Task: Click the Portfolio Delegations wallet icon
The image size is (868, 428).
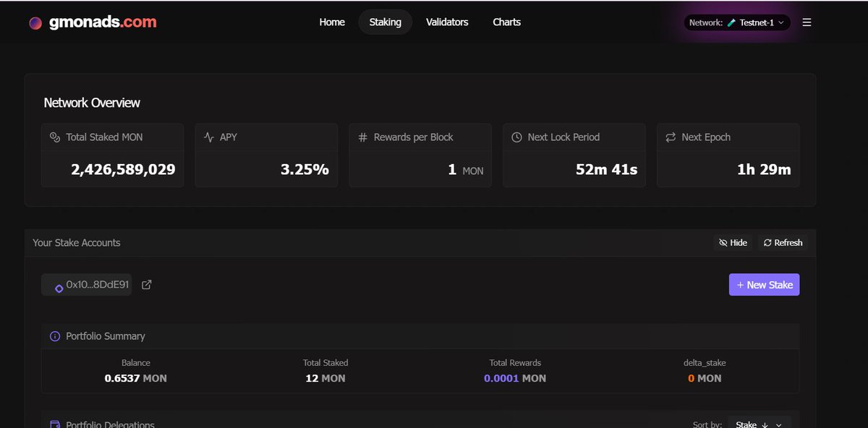Action: point(55,424)
